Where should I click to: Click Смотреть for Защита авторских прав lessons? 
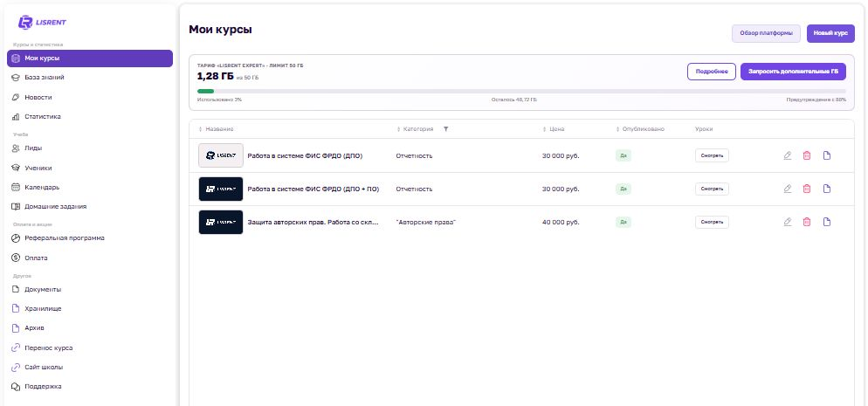[x=712, y=223]
